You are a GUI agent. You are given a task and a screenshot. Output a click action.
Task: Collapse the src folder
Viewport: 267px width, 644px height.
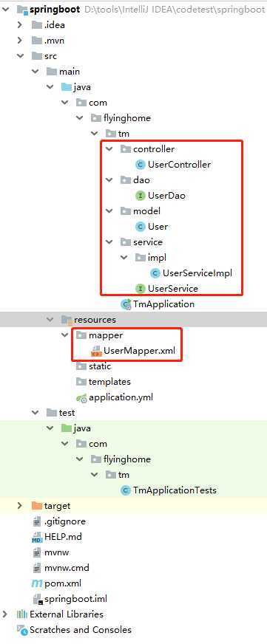pyautogui.click(x=19, y=56)
